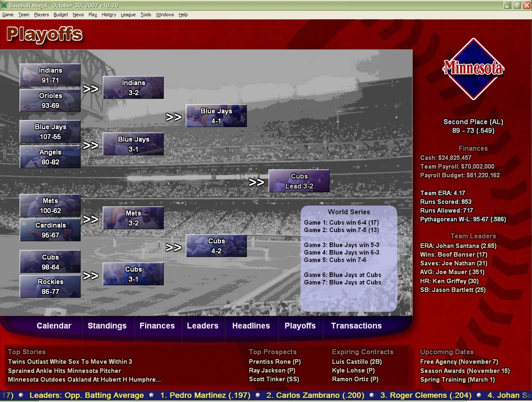532x402 pixels.
Task: Click the Baseball Mogul title bar icon
Action: click(x=4, y=5)
